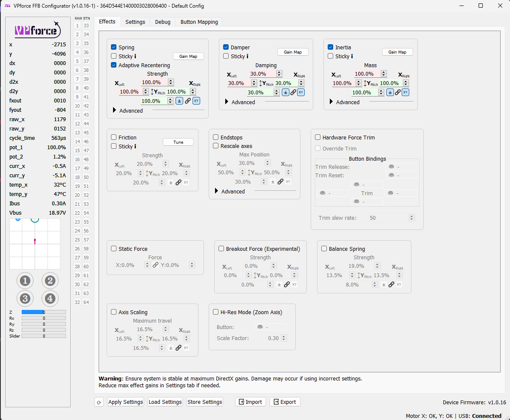Viewport: 510px width, 420px height.
Task: Click the Inertia Sticky info 'i' icon
Action: pos(352,56)
